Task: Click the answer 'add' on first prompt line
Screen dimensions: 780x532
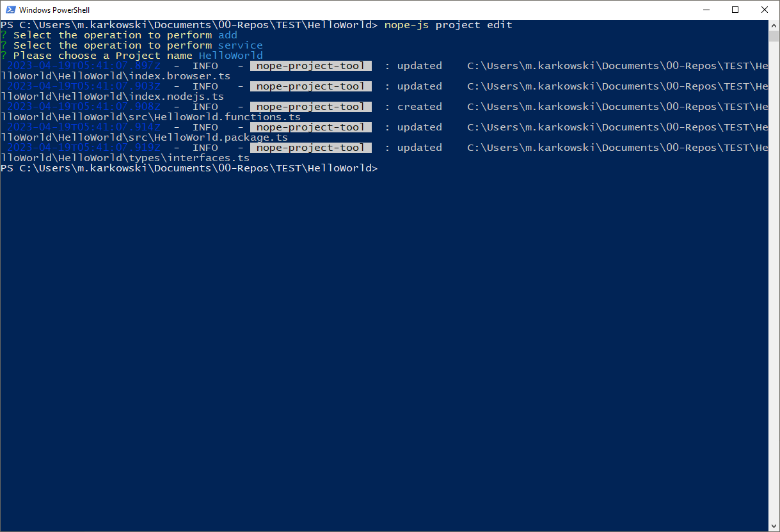Action: coord(228,35)
